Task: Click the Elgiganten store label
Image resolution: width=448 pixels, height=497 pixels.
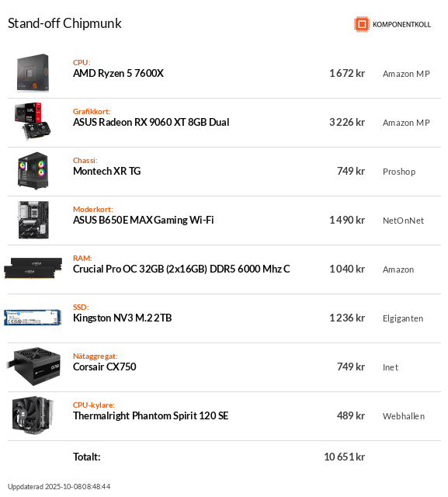Action: pos(403,318)
